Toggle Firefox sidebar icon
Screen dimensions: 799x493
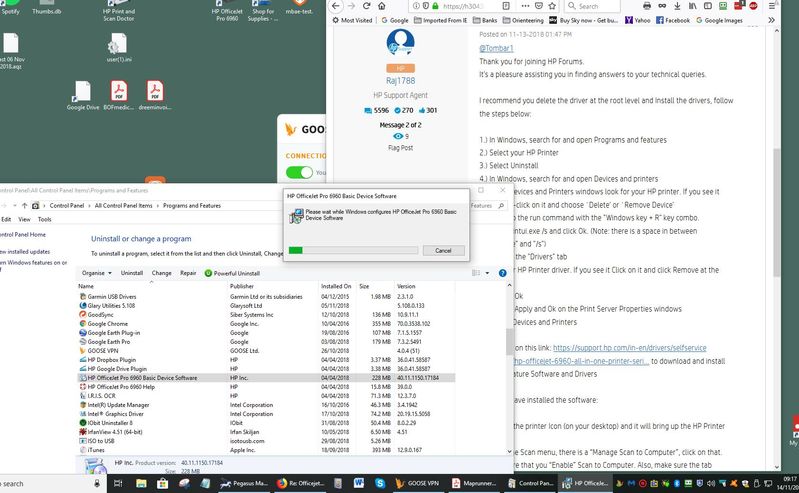pyautogui.click(x=708, y=6)
